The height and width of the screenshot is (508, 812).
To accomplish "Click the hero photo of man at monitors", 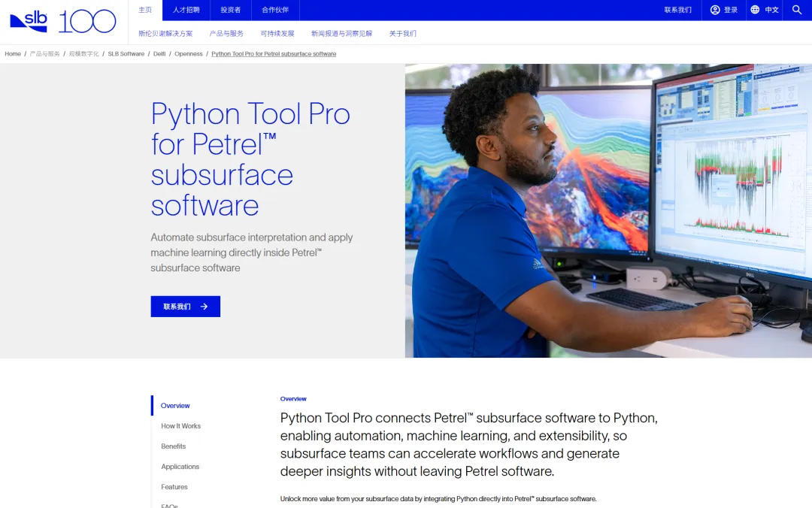I will click(608, 210).
